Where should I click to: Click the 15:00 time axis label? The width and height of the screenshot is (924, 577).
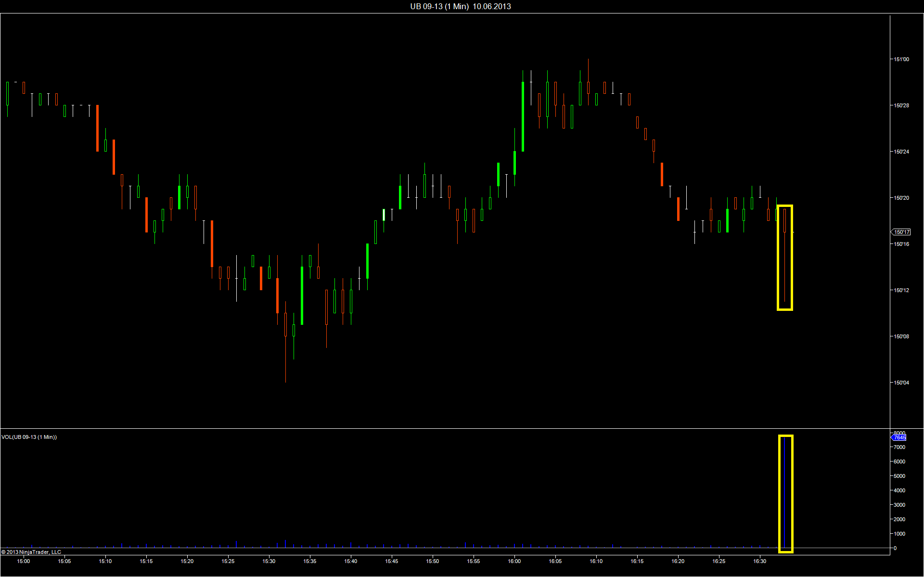[24, 561]
